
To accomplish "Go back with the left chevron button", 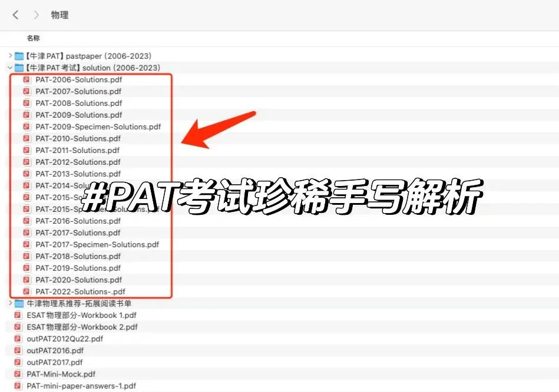I will pyautogui.click(x=15, y=15).
